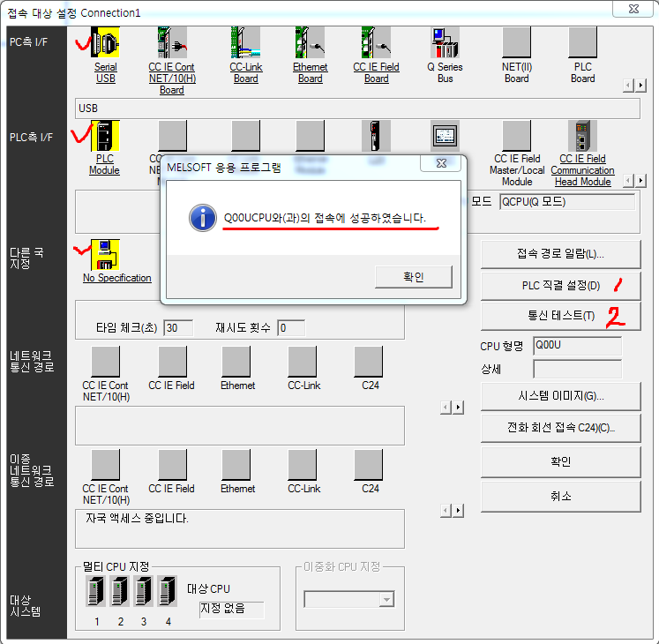
Task: Pick CC IE Field in network route row
Action: click(172, 362)
